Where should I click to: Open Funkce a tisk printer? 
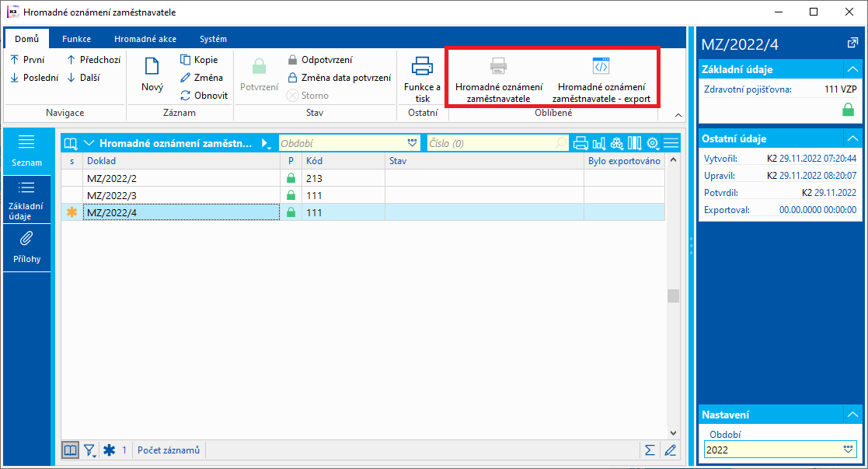coord(423,80)
